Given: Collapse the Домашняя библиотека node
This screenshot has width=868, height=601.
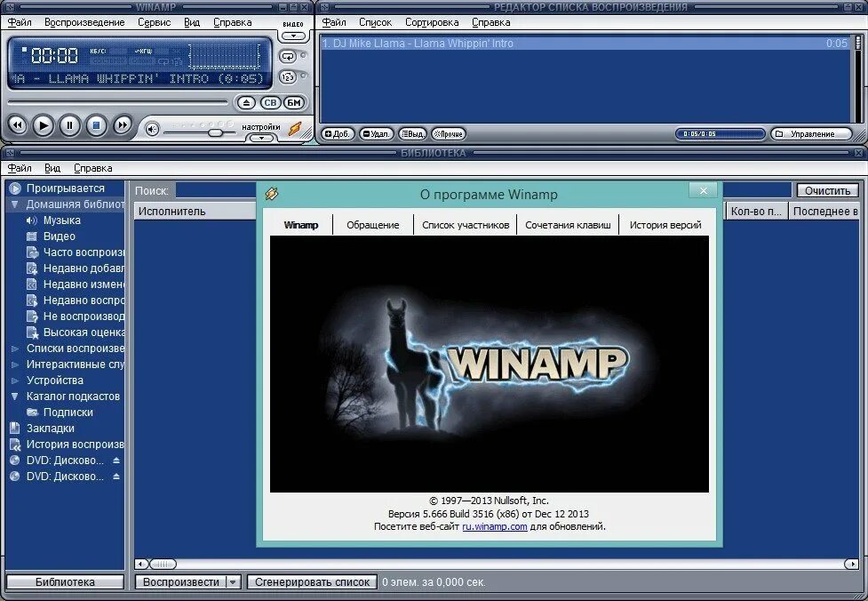Looking at the screenshot, I should point(15,204).
